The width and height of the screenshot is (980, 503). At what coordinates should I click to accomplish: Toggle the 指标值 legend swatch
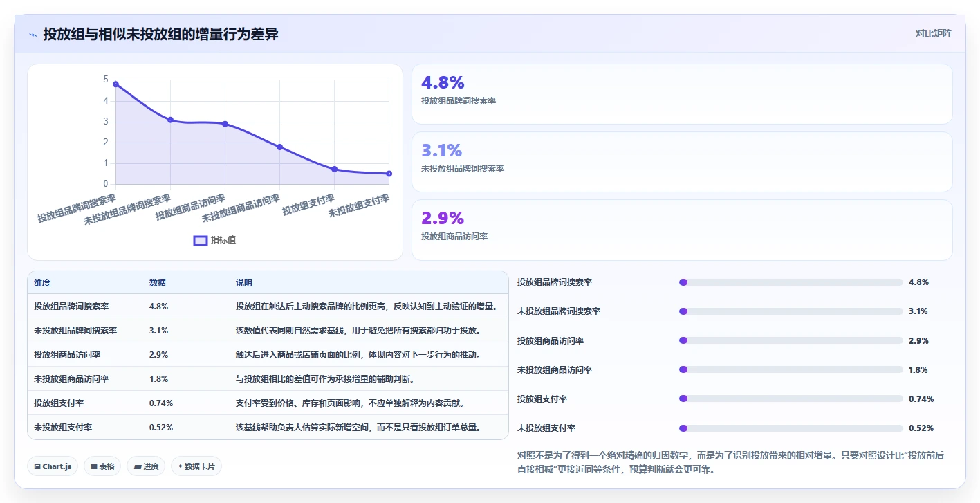pyautogui.click(x=201, y=240)
